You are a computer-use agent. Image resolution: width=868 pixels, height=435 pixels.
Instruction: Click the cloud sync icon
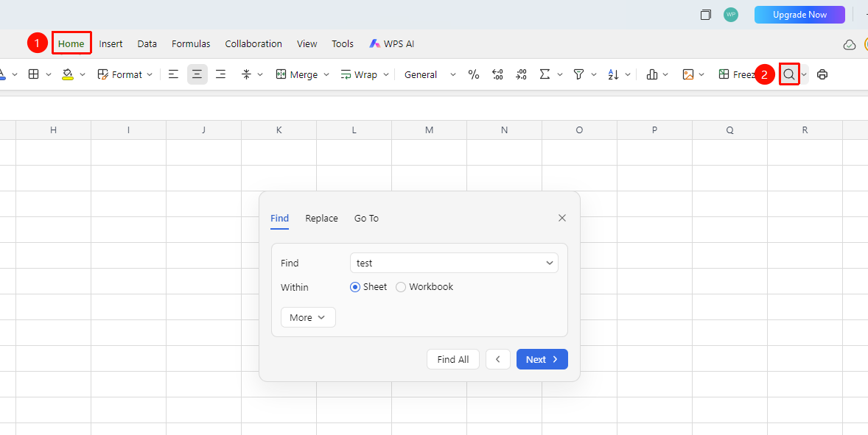click(x=849, y=44)
